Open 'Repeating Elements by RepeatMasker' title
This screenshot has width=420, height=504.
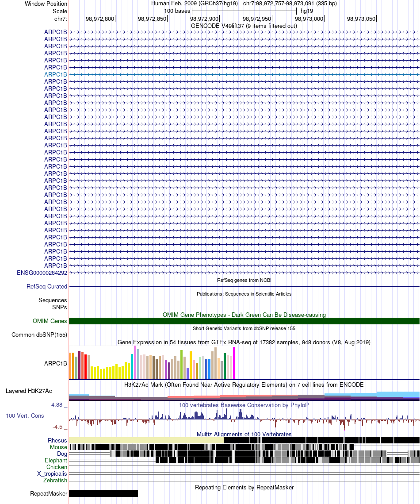tap(244, 487)
